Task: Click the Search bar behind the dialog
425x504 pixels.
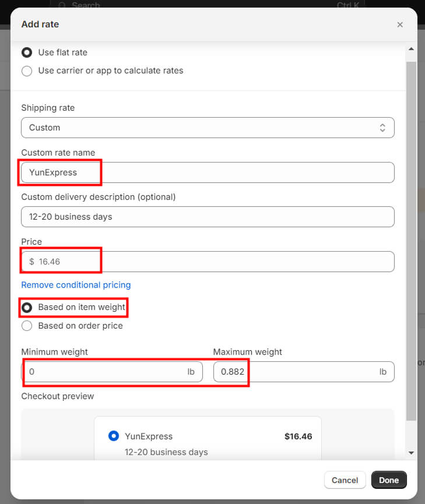Action: click(x=208, y=4)
